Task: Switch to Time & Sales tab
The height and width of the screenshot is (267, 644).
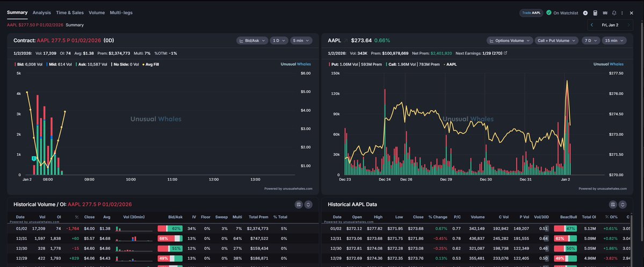Action: pyautogui.click(x=70, y=13)
